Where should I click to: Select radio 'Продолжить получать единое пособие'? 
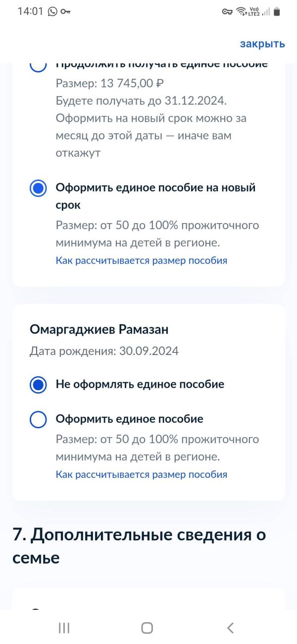point(38,66)
